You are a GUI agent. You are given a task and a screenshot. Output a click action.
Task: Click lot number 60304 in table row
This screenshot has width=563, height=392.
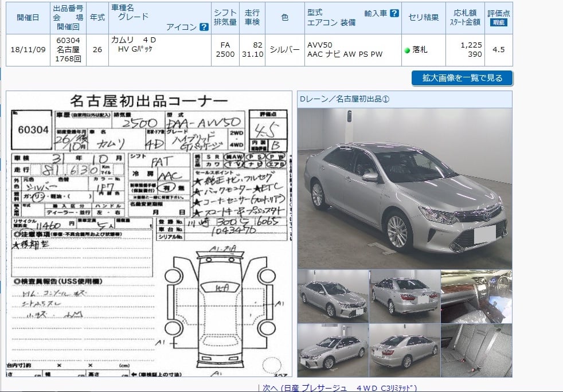(x=68, y=41)
